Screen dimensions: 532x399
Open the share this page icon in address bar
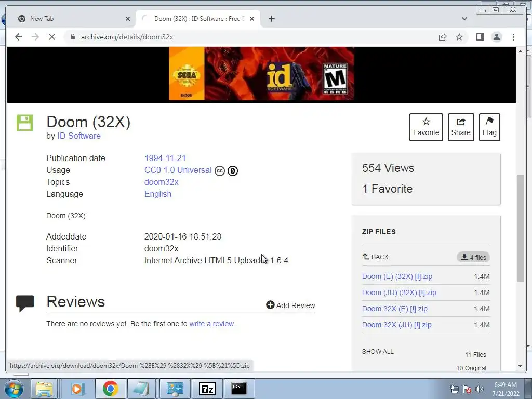click(x=443, y=37)
